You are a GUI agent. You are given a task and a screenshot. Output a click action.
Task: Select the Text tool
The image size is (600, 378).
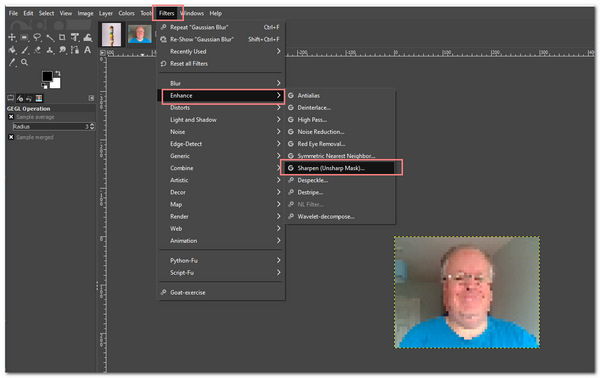[87, 50]
